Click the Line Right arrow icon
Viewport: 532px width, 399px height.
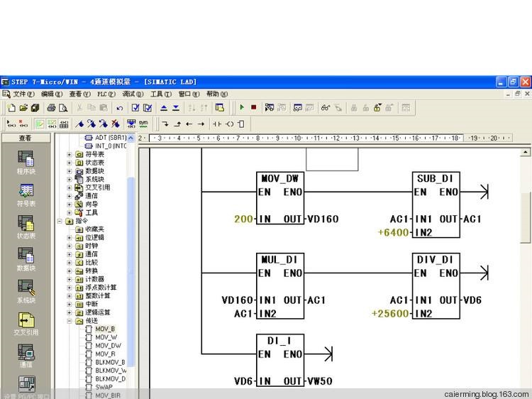pyautogui.click(x=201, y=124)
